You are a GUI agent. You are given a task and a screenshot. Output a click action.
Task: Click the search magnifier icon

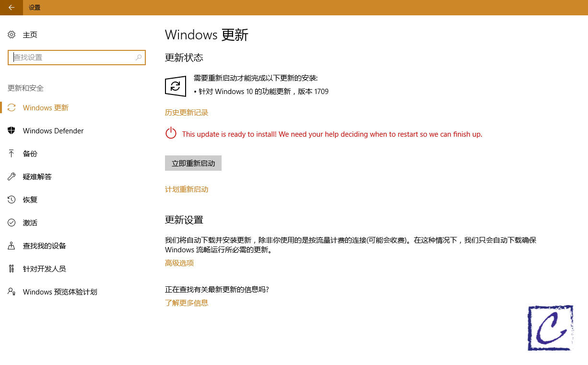click(x=139, y=57)
